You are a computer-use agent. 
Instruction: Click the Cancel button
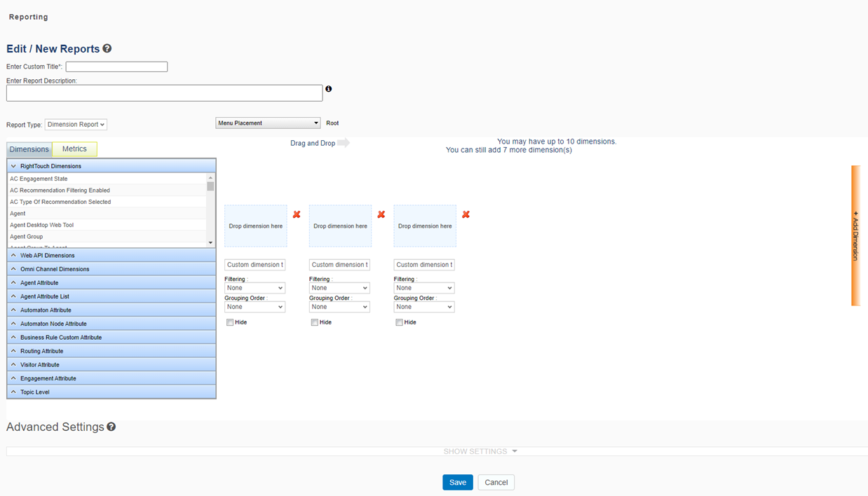pyautogui.click(x=496, y=482)
